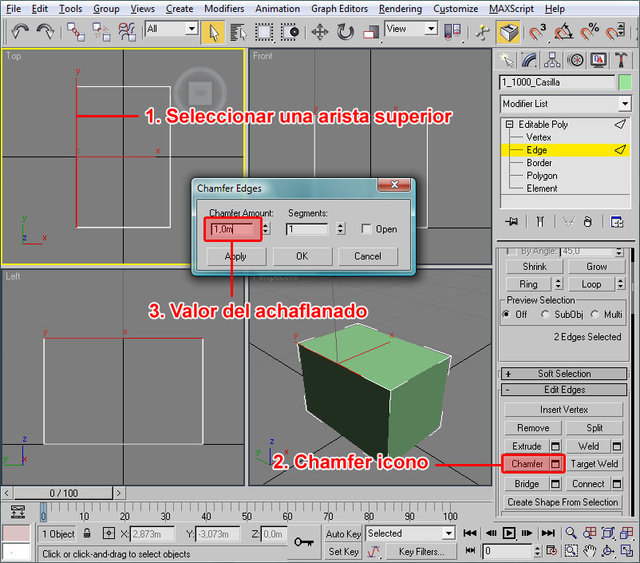Enable the Open checkbox in Chamfer Edges
Screen dimensions: 640x563
coord(366,229)
